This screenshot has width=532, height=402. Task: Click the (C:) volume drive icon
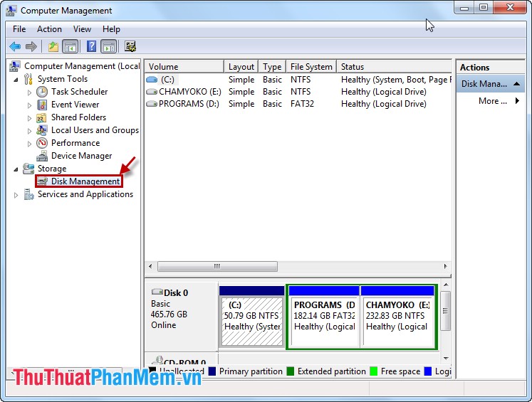[152, 80]
